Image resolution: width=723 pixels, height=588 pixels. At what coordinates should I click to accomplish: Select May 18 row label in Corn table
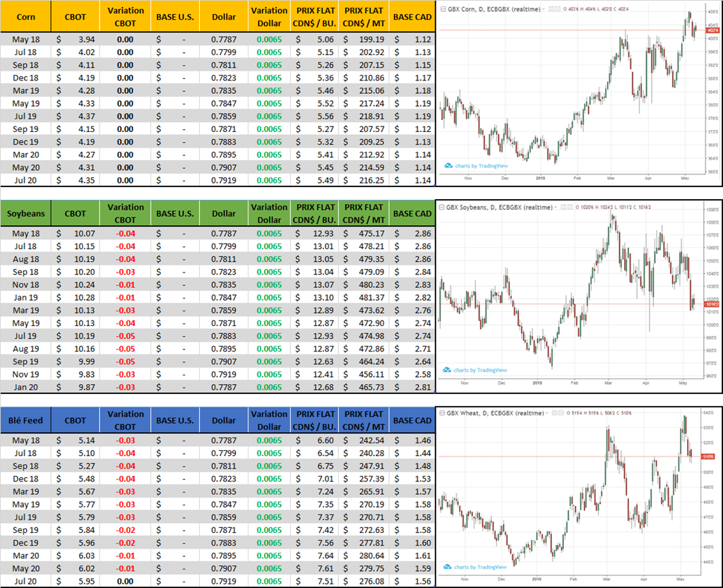(x=26, y=40)
